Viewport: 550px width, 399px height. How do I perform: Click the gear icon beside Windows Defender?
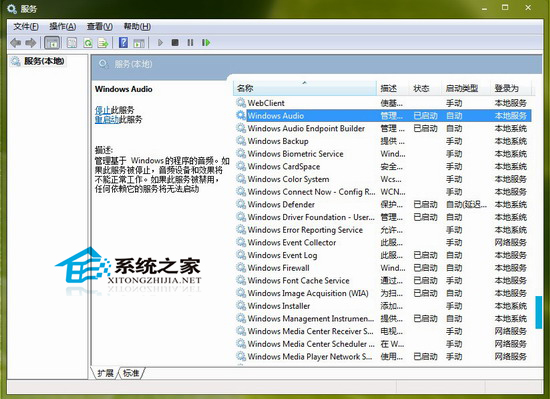click(x=241, y=204)
